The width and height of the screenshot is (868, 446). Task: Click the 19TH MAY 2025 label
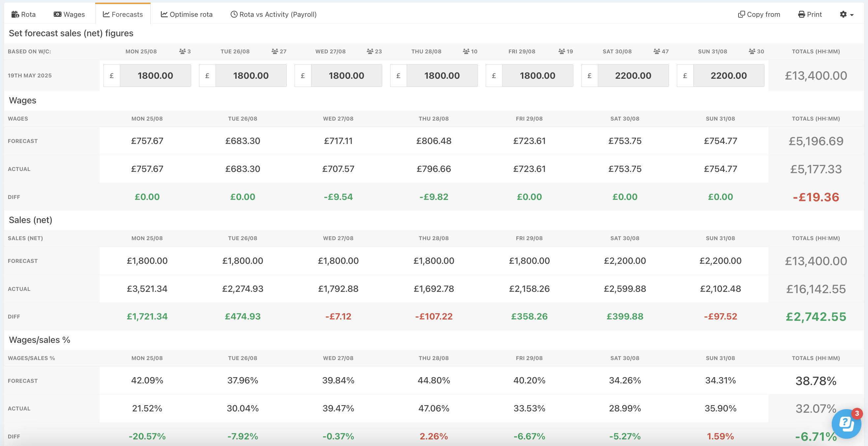[x=30, y=75]
